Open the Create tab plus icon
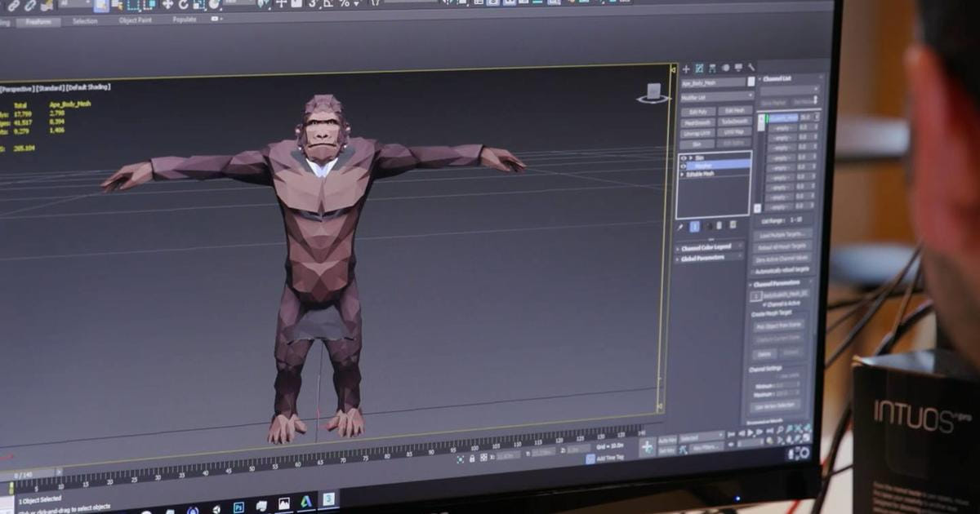The width and height of the screenshot is (980, 514). [686, 69]
